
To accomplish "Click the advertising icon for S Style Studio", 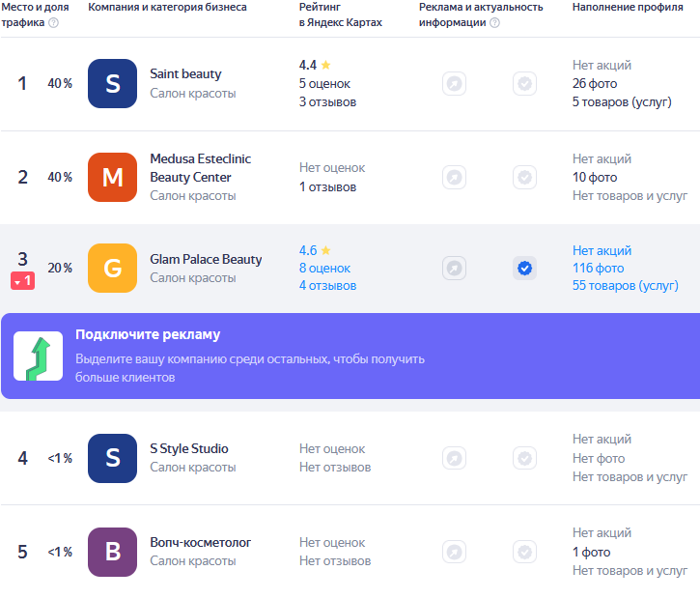I will pyautogui.click(x=454, y=458).
